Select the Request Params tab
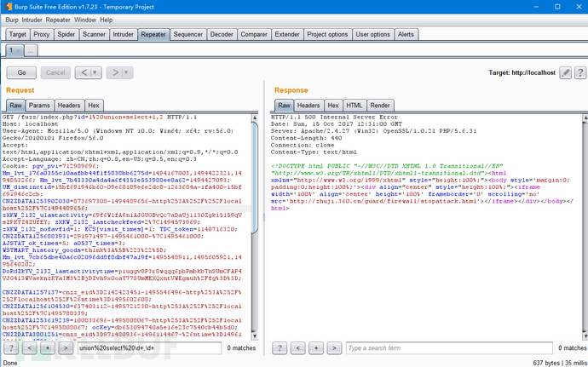 [39, 106]
